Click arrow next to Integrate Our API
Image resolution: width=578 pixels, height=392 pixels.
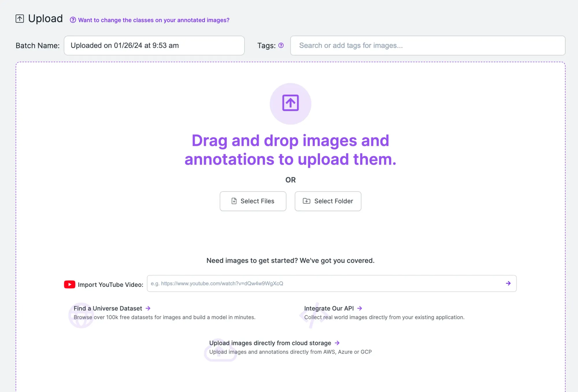[x=360, y=308]
